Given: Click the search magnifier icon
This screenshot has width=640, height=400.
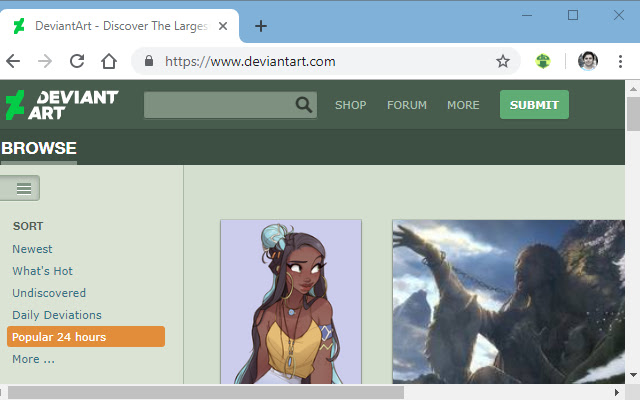Looking at the screenshot, I should click(304, 105).
